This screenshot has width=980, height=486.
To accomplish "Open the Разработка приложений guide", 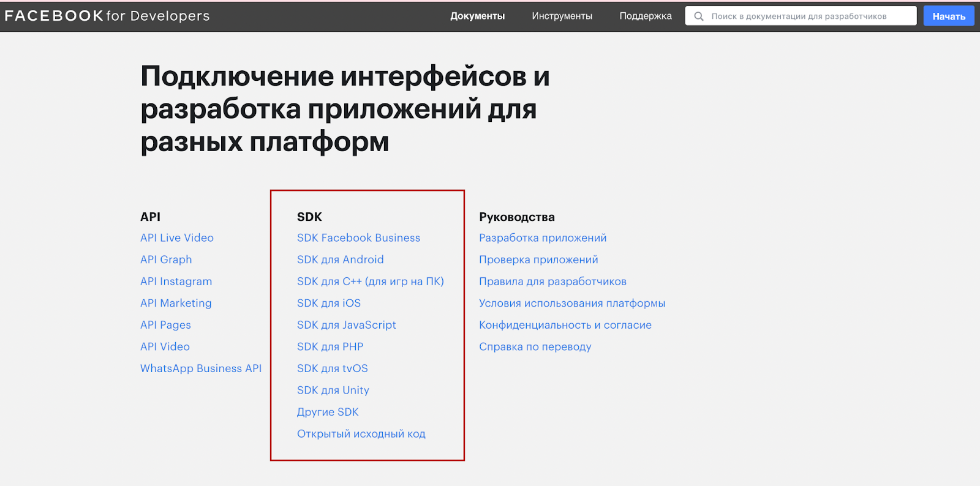I will [543, 237].
